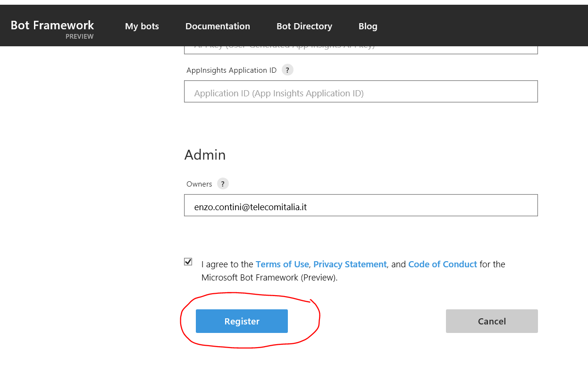Click the Owners help question mark icon
Screen dimensions: 588x366
(223, 184)
